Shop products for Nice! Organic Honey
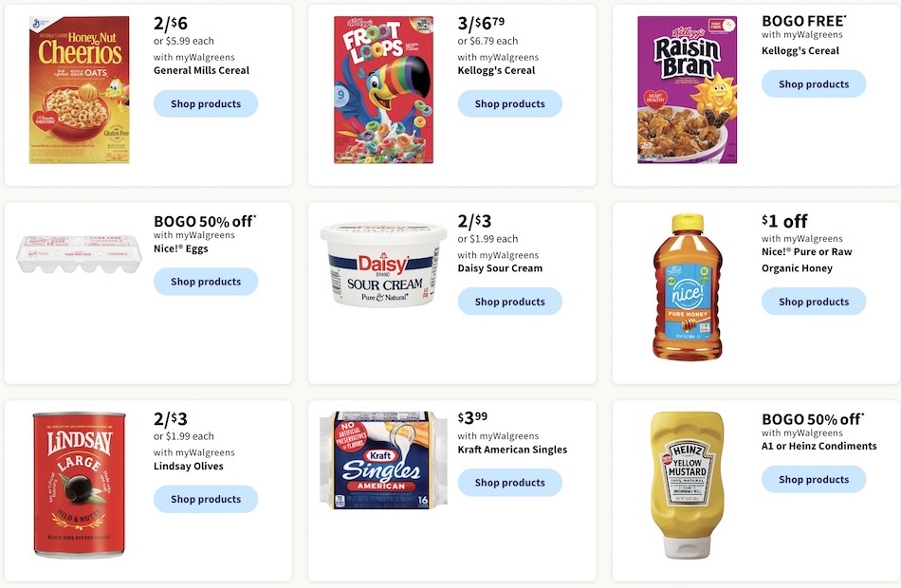The image size is (901, 588). point(814,302)
